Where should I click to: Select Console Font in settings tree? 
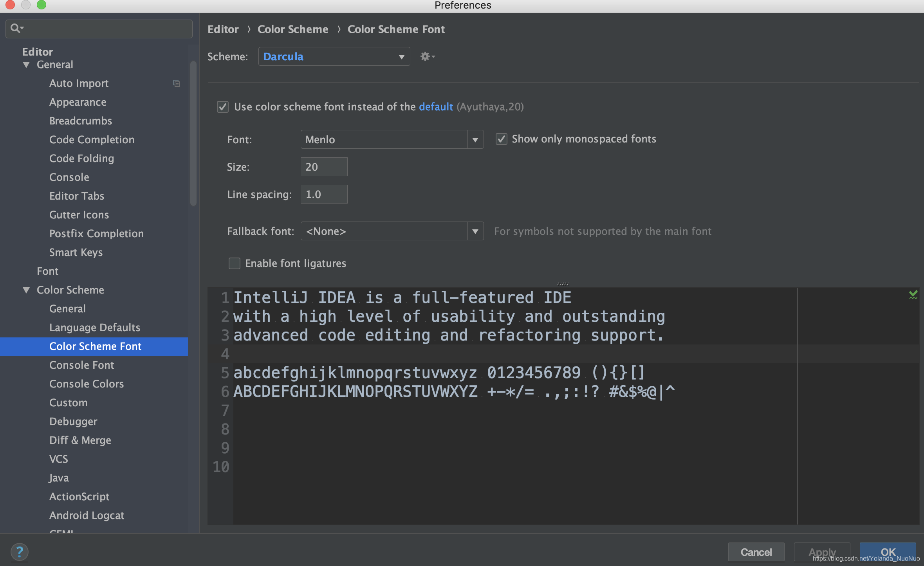[x=81, y=365]
